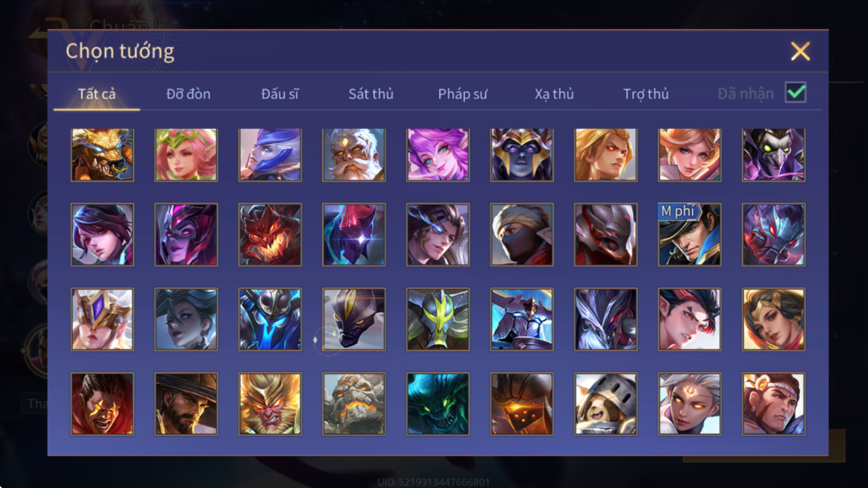Choose the golden monkey king hero

point(270,404)
